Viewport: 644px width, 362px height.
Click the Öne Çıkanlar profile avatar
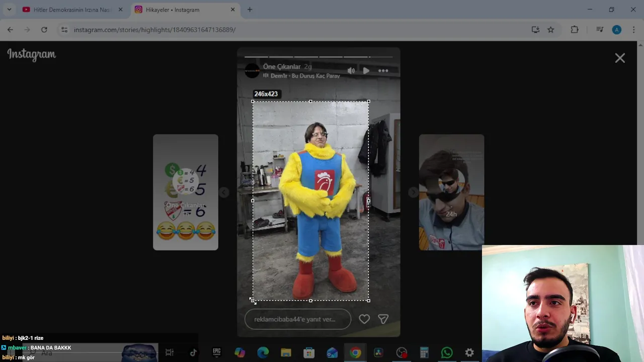(252, 71)
